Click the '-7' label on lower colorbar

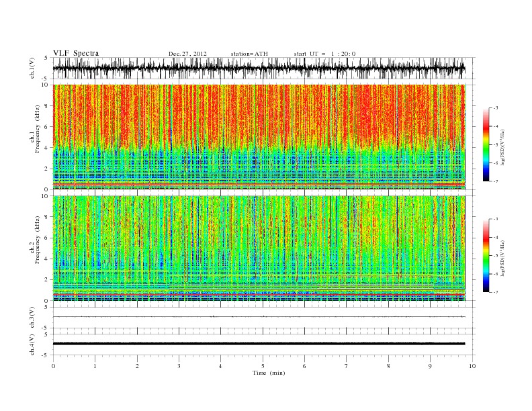click(496, 292)
